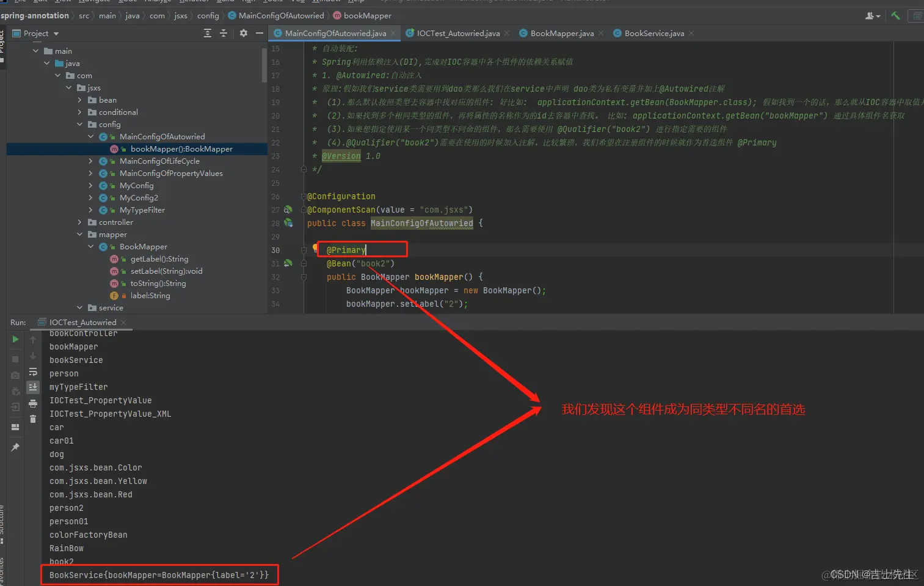Select the IOCTest_Autowried run tab
This screenshot has height=586, width=924.
82,322
